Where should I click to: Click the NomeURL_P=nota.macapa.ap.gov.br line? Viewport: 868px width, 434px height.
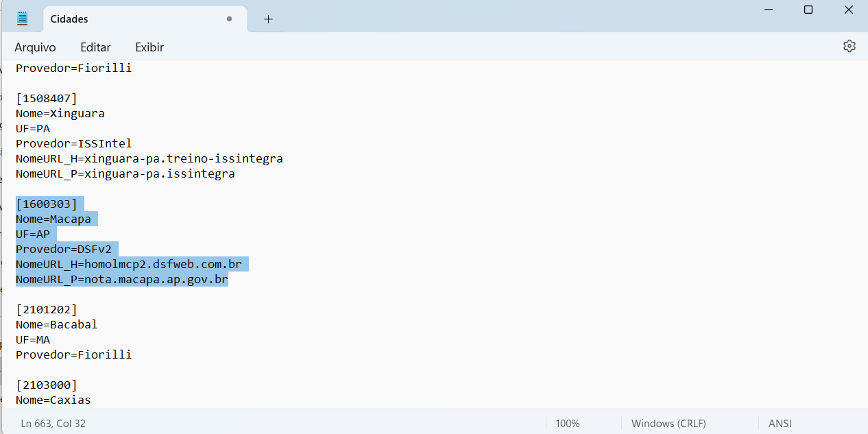click(122, 279)
